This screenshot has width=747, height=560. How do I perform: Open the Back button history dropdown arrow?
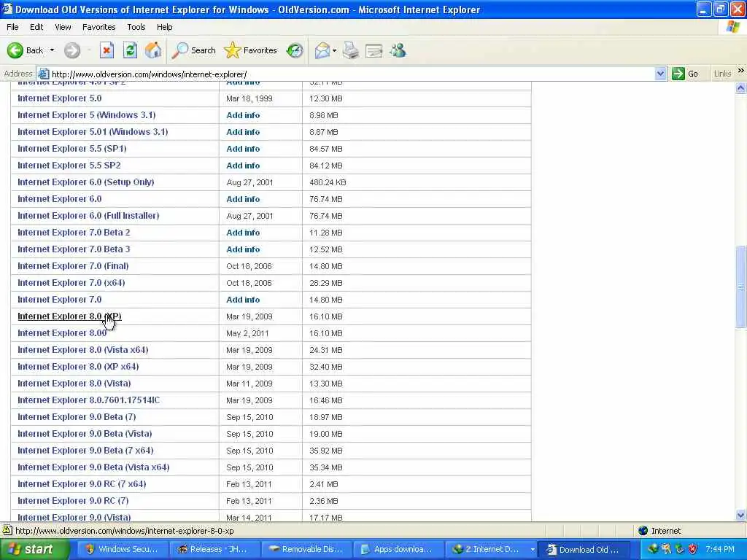[52, 50]
